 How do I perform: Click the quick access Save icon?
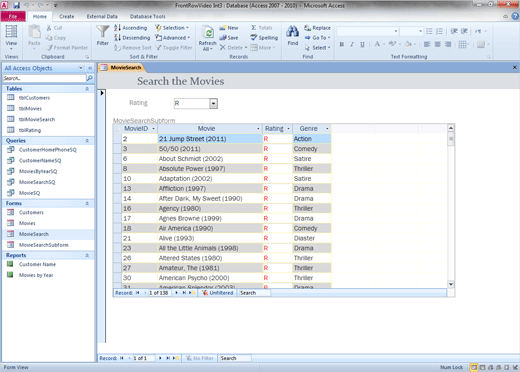(16, 5)
